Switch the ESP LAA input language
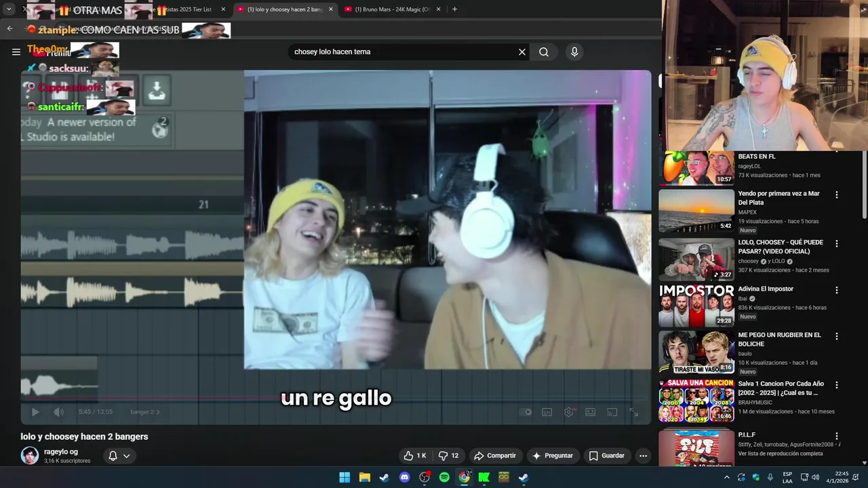The width and height of the screenshot is (868, 488). [x=787, y=477]
